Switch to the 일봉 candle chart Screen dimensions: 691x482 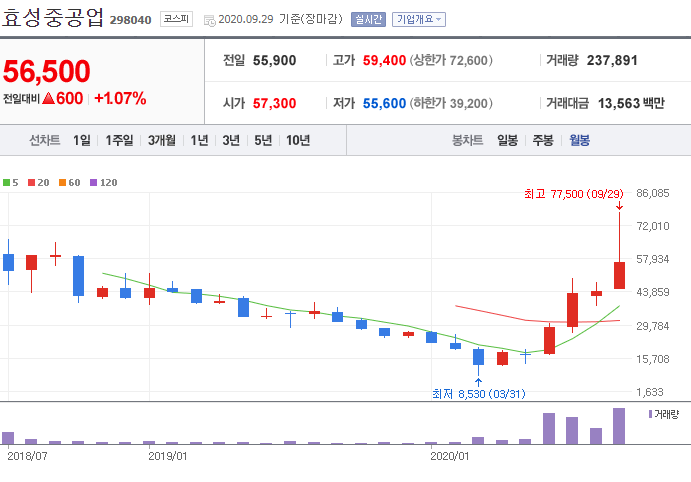coord(507,141)
